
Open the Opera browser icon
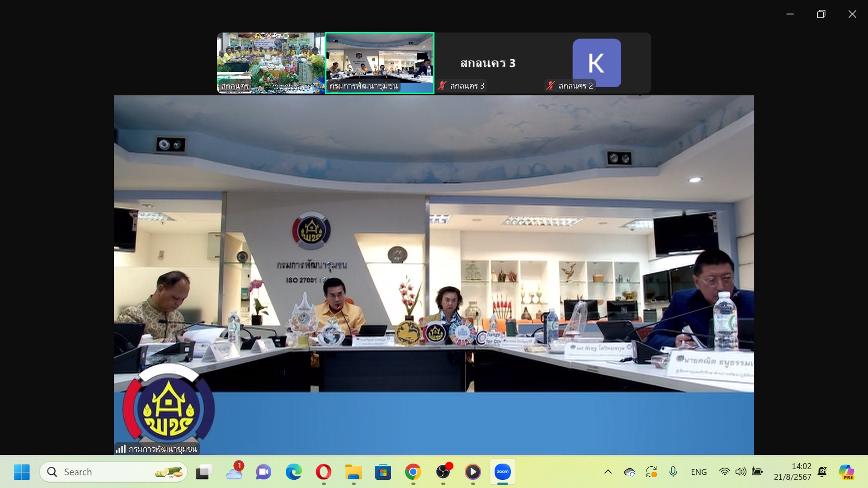324,472
